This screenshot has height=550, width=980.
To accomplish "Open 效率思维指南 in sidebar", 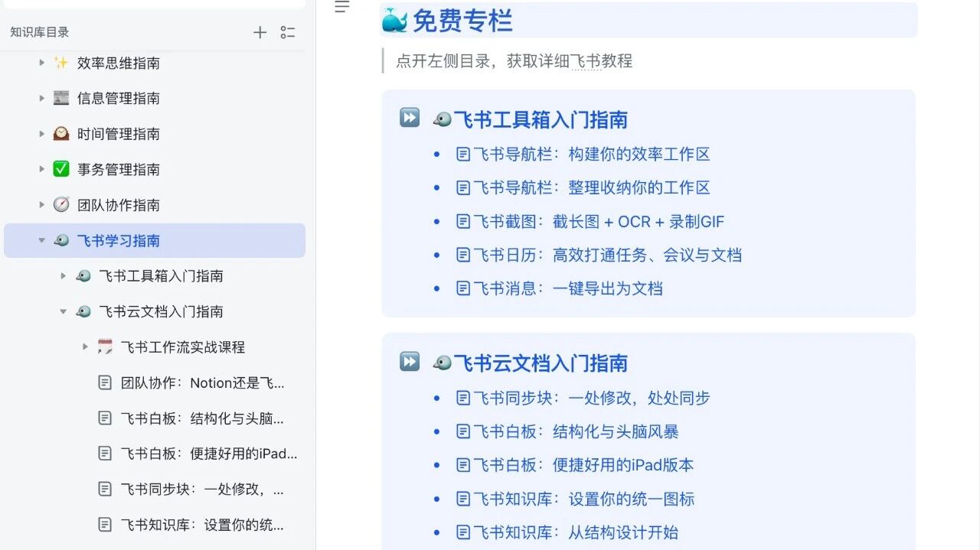I will pos(119,63).
